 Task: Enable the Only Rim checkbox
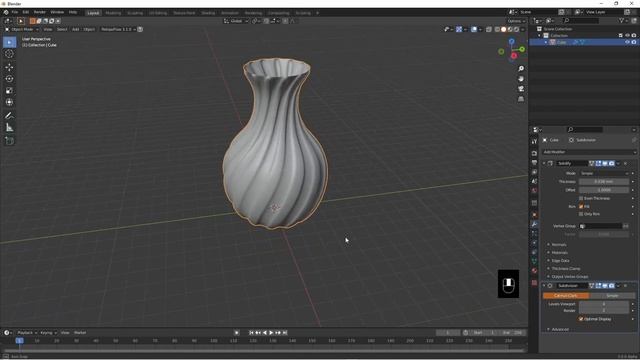point(581,214)
